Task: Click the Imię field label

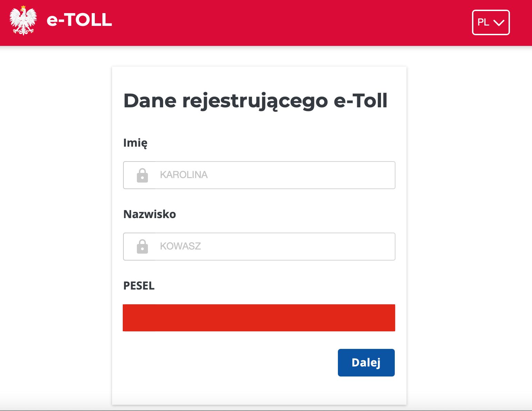Action: pos(135,143)
